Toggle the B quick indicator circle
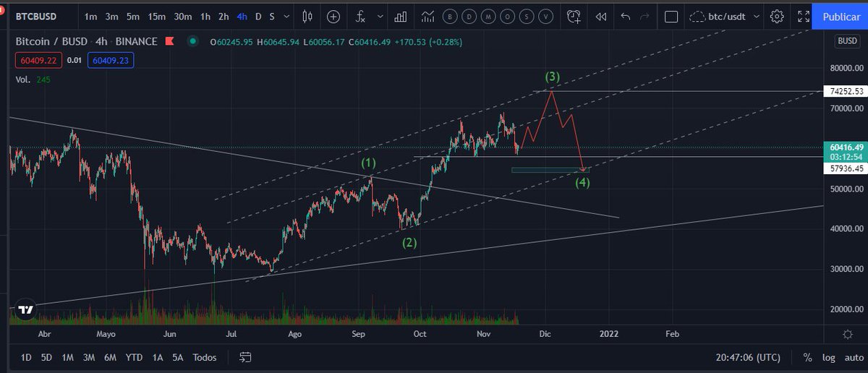Screen dimensions: 868x373 [451, 16]
